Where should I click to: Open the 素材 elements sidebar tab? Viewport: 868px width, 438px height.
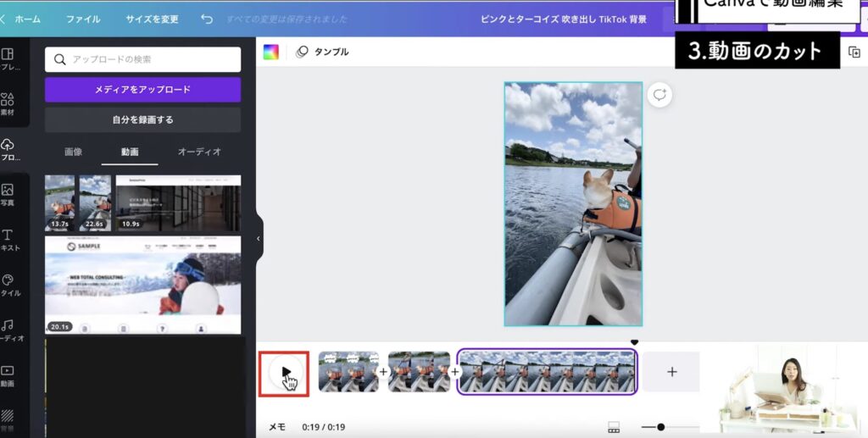click(x=8, y=104)
